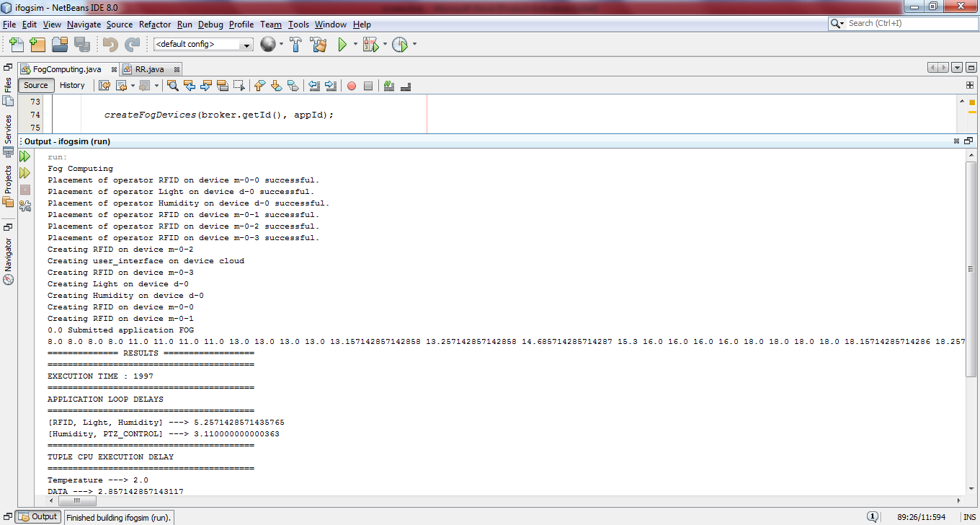The height and width of the screenshot is (525, 980).
Task: Clean and build with hammer-broom icon
Action: (x=318, y=45)
